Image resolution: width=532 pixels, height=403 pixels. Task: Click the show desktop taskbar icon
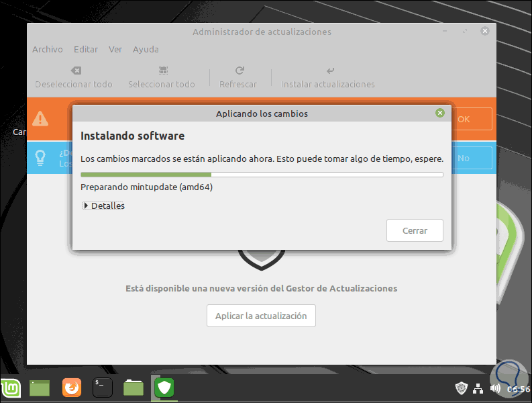(40, 388)
